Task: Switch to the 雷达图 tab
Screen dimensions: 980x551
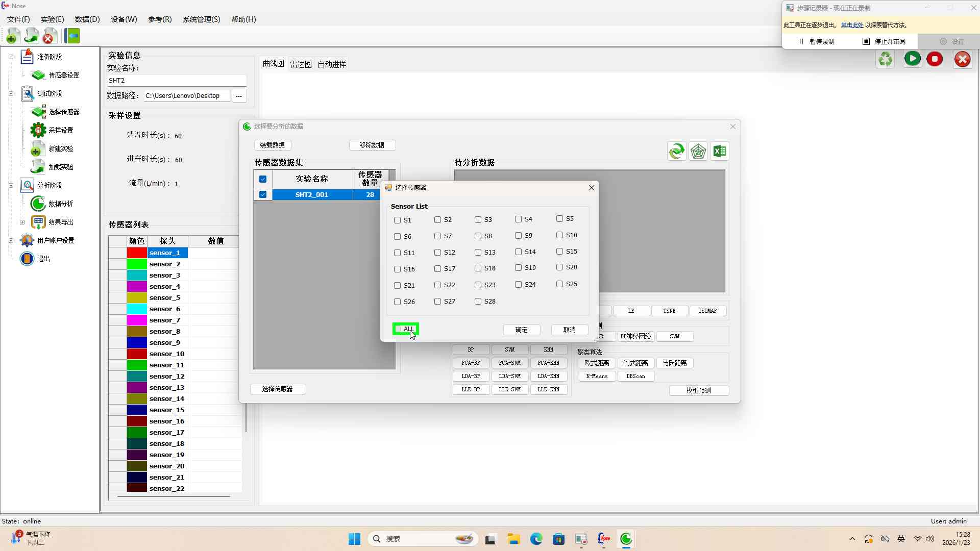Action: (301, 64)
